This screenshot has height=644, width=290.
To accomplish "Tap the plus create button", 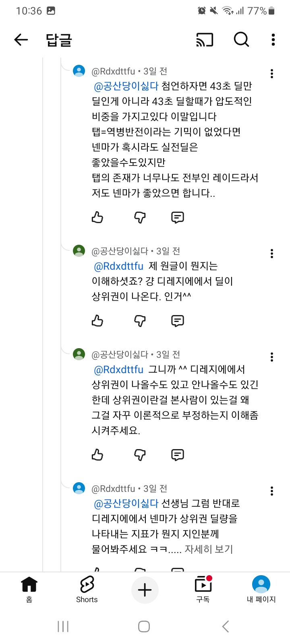I will [145, 590].
